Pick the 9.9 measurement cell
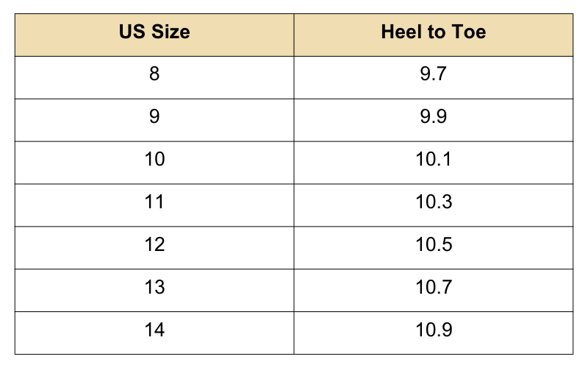 tap(434, 117)
